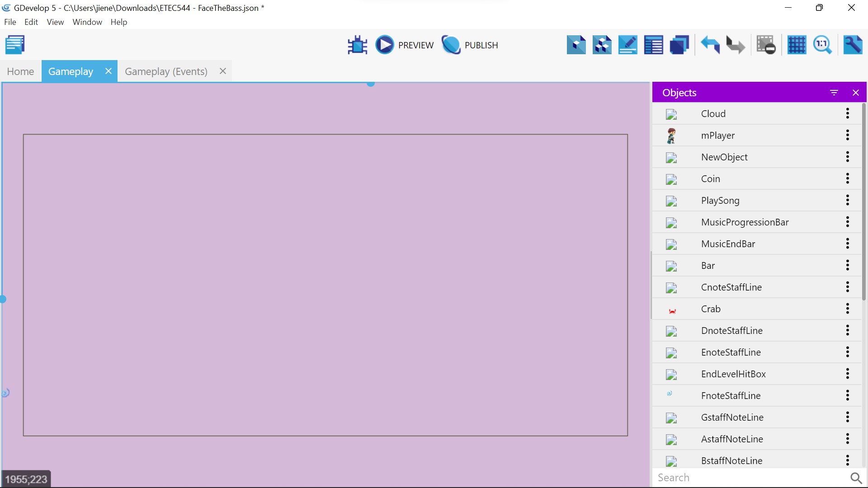Open the objects editor toolbar icon
Viewport: 868px width, 488px height.
click(x=576, y=45)
